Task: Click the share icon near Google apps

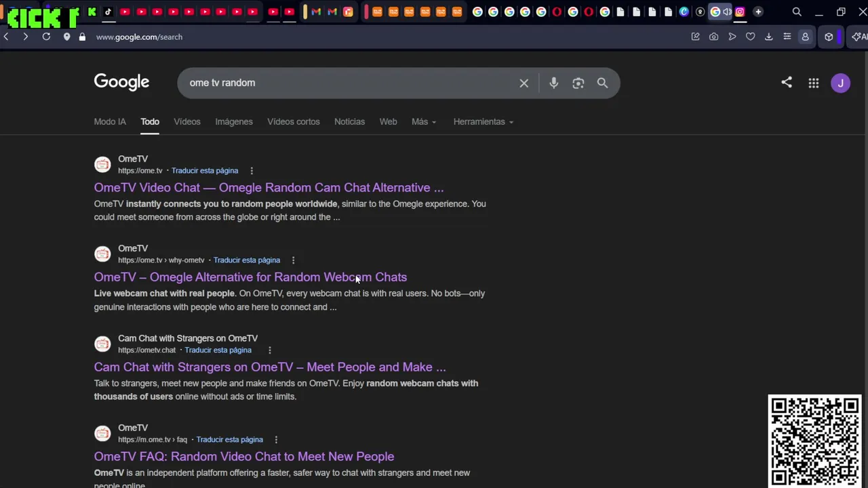Action: click(787, 83)
